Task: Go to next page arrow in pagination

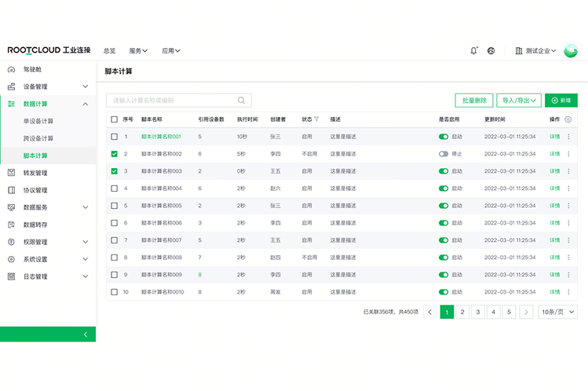Action: pos(526,312)
